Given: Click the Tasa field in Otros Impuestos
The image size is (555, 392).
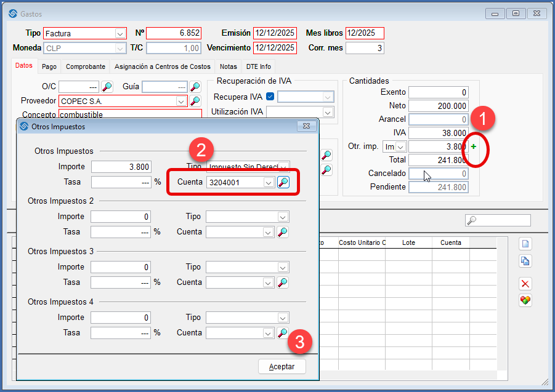Looking at the screenshot, I should 121,182.
